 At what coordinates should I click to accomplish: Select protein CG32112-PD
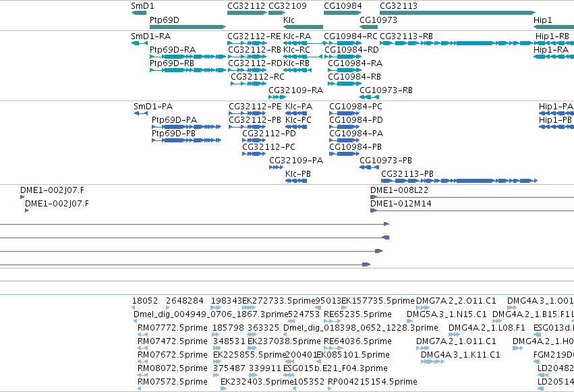point(269,134)
